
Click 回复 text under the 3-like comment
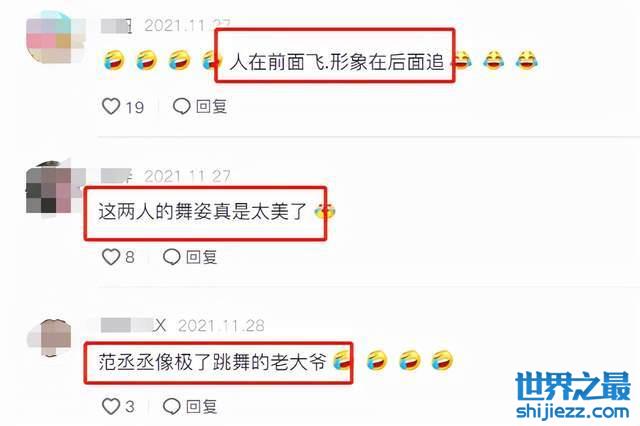pos(201,406)
